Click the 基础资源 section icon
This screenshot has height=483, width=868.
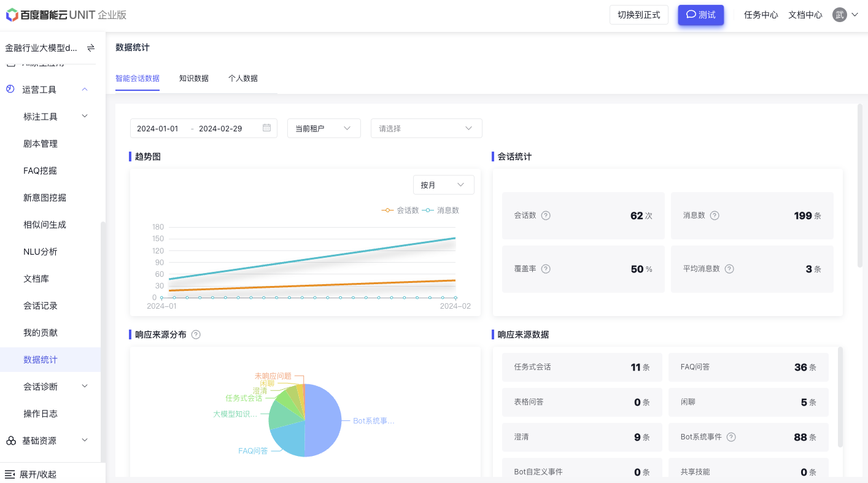tap(10, 441)
